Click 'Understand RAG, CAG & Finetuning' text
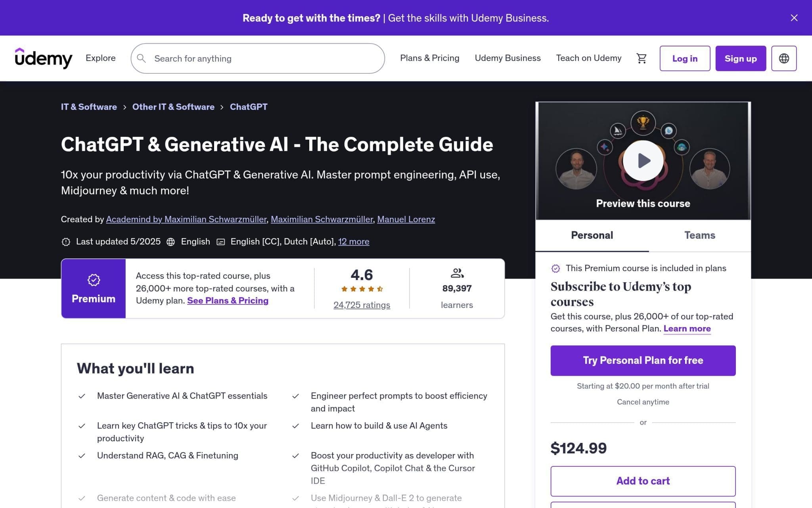This screenshot has height=508, width=812. pos(168,456)
